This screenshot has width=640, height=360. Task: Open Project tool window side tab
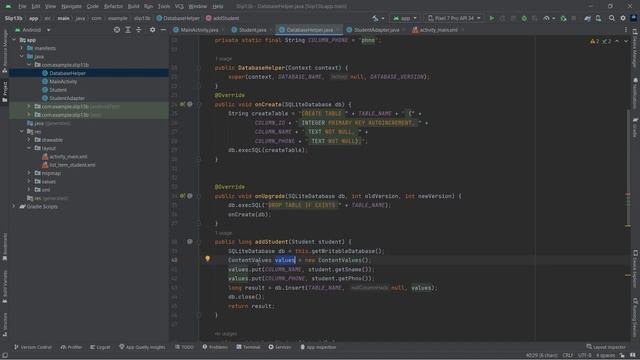[5, 92]
